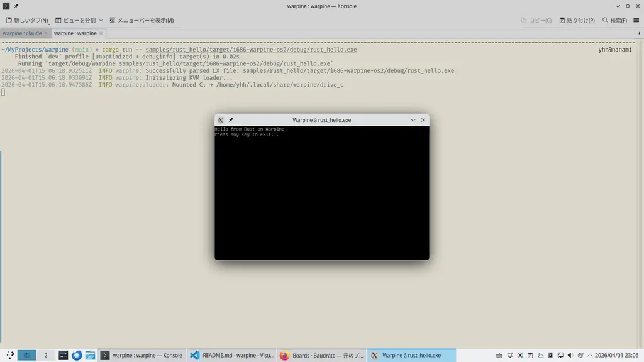Toggle pin on Konsole window titlebar
The height and width of the screenshot is (362, 644).
point(16,6)
